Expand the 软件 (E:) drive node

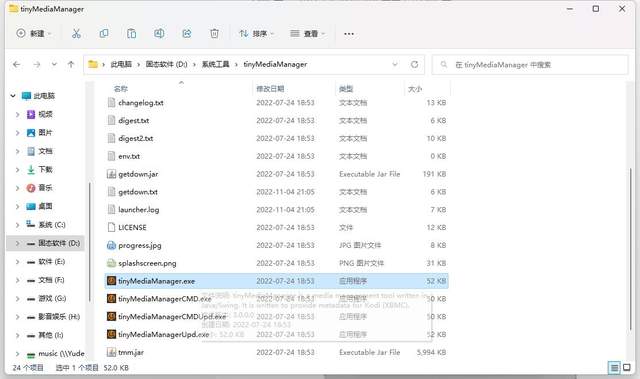pyautogui.click(x=17, y=262)
